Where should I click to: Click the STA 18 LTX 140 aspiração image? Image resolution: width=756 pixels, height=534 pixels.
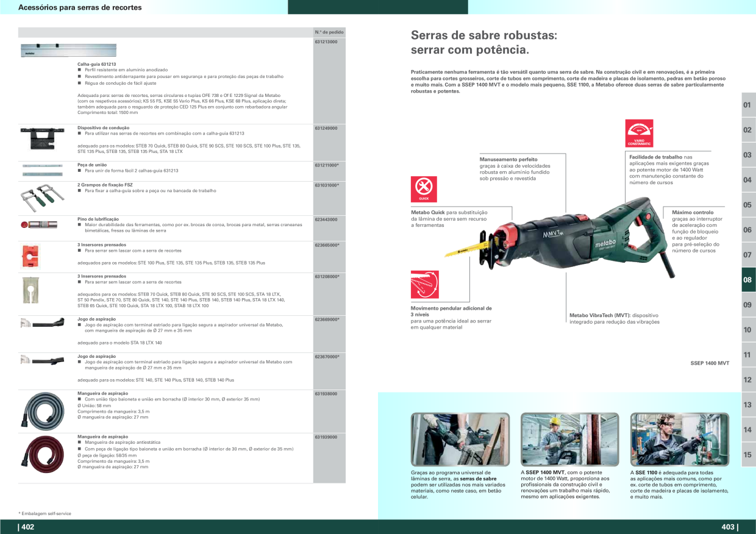click(41, 322)
